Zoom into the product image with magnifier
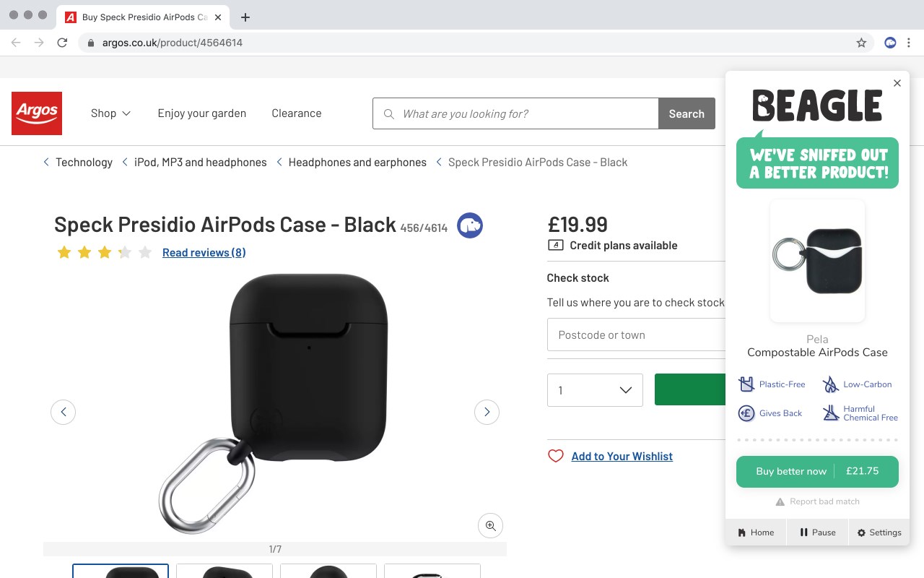The width and height of the screenshot is (924, 578). pyautogui.click(x=490, y=526)
